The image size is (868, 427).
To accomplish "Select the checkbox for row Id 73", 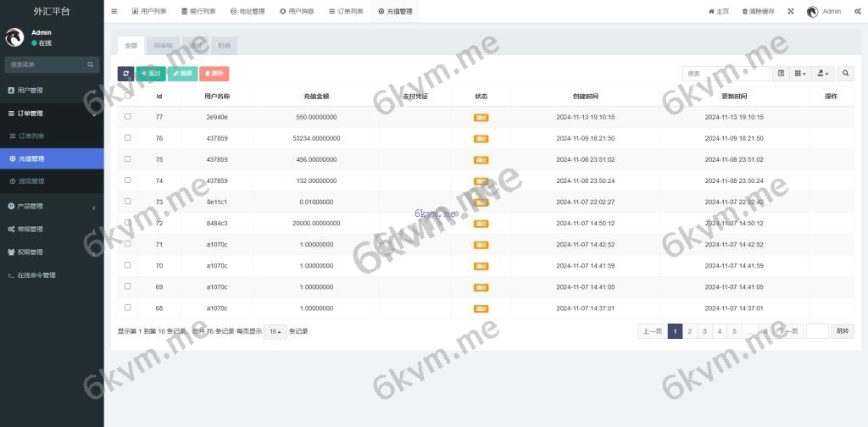I will tap(128, 202).
